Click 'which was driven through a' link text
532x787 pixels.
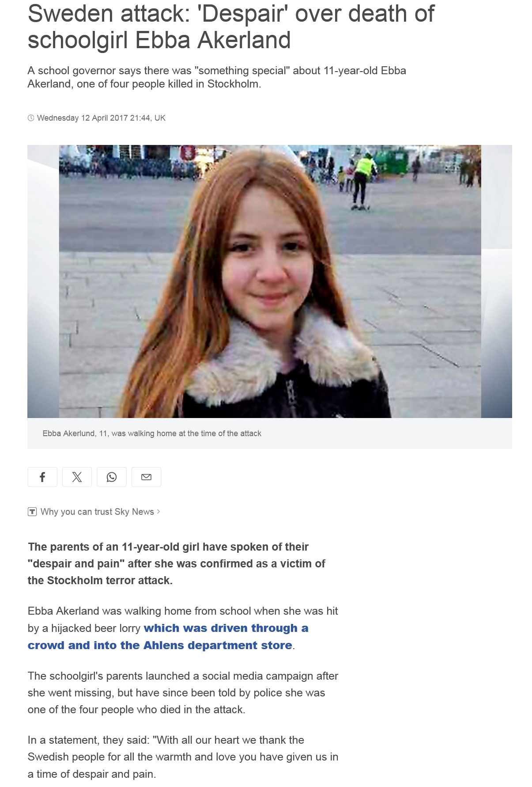click(226, 628)
